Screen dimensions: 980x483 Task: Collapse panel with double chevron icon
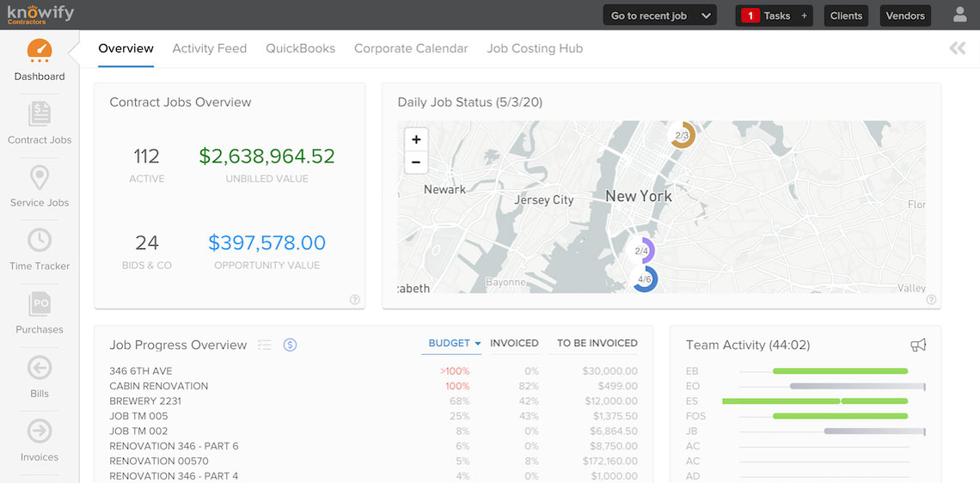point(958,49)
